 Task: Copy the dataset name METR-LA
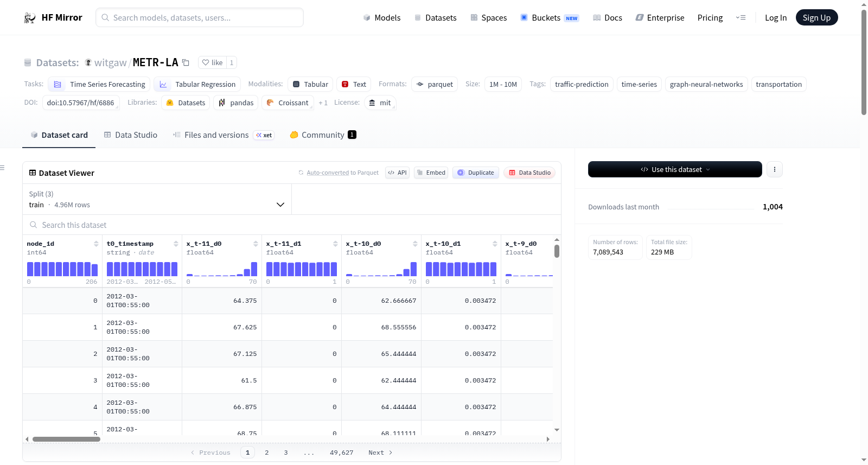(x=186, y=62)
